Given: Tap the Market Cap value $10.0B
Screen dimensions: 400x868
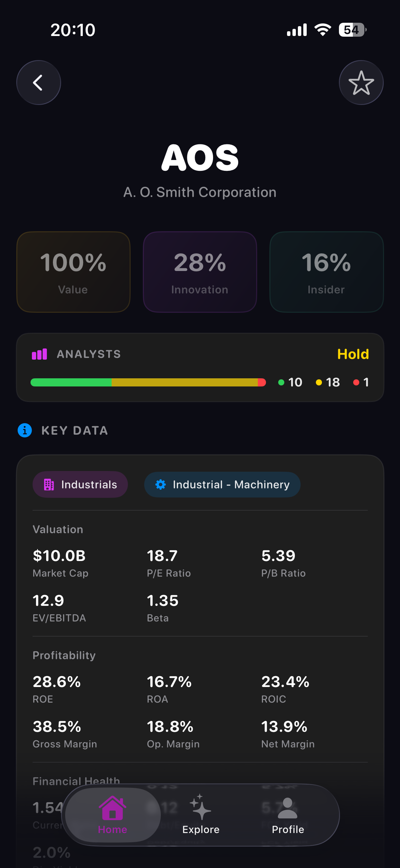Looking at the screenshot, I should 59,556.
